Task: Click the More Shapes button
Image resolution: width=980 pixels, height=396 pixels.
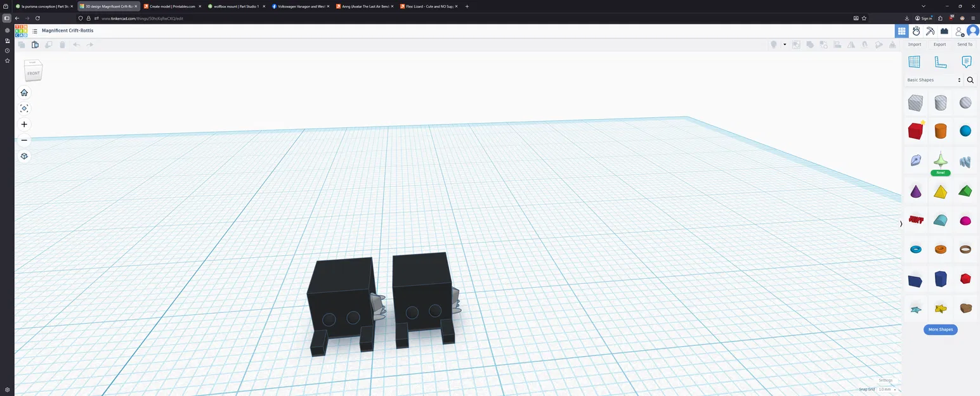Action: click(940, 329)
